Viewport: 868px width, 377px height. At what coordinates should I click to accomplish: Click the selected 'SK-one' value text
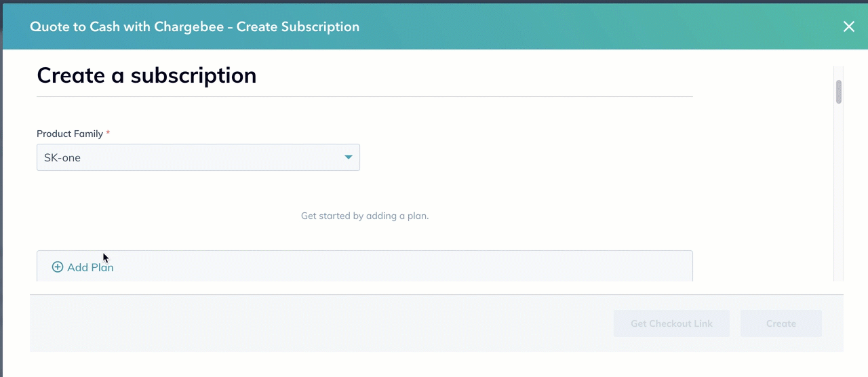pos(62,157)
